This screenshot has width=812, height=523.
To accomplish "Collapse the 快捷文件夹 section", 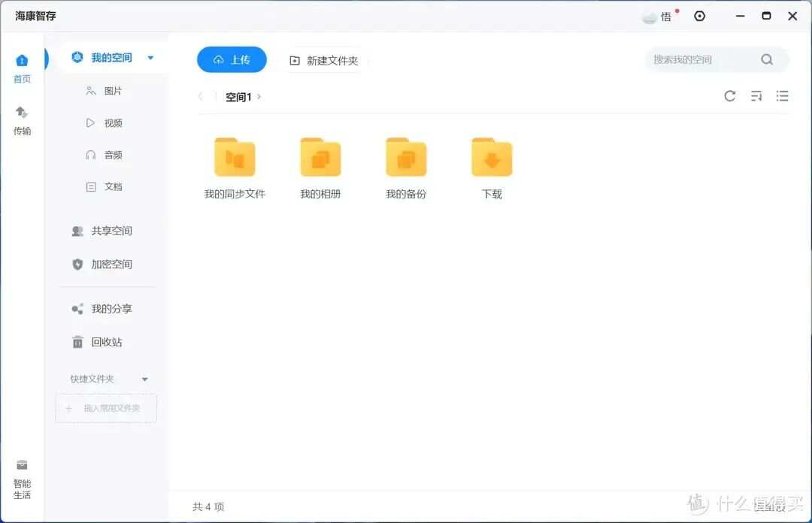I will (x=144, y=379).
